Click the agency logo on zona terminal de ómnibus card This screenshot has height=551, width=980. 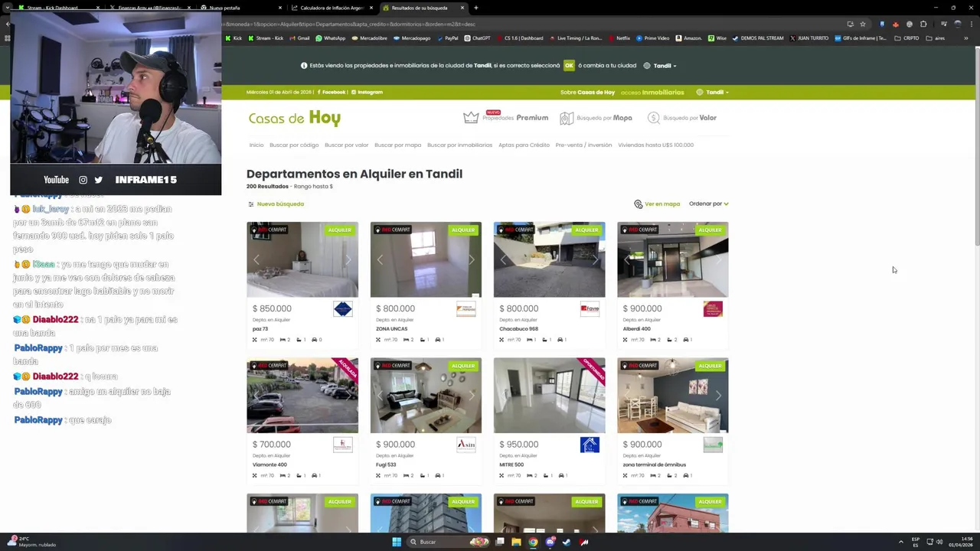(713, 445)
